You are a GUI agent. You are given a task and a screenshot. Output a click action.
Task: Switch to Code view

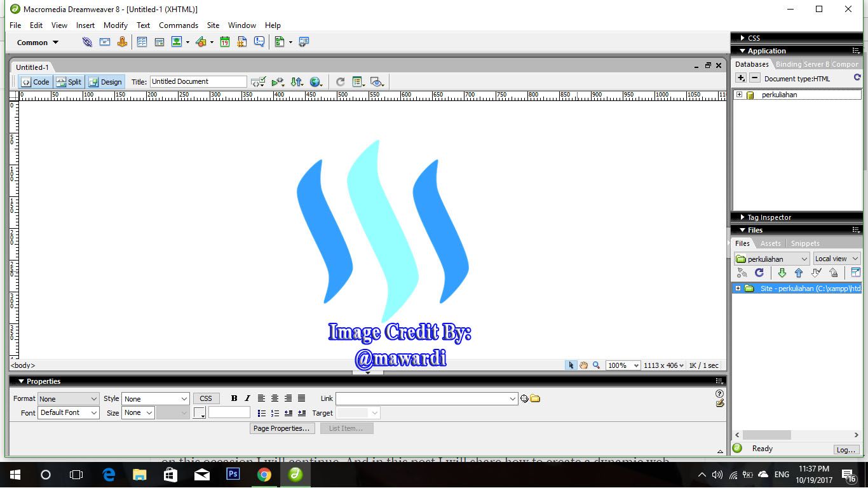pyautogui.click(x=35, y=82)
